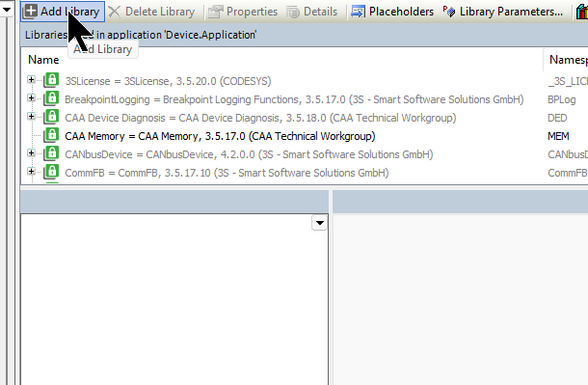Screen dimensions: 588x385
Task: Click the Delete Library toolbar button
Action: 151,12
